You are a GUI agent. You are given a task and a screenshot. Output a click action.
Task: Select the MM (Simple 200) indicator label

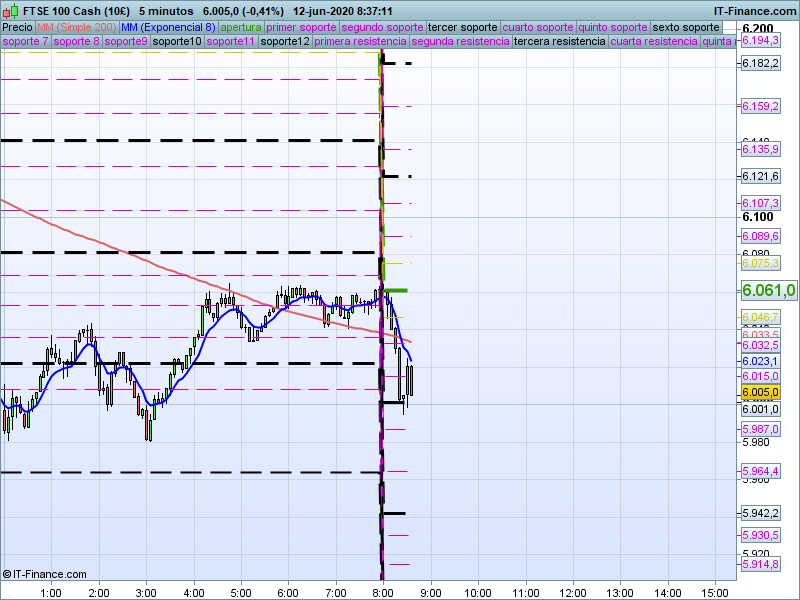77,28
